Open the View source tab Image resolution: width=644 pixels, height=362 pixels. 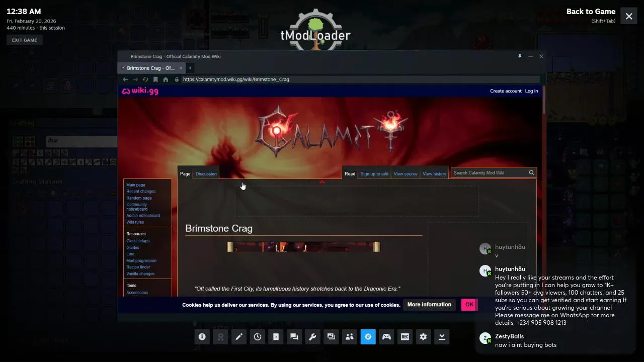pyautogui.click(x=406, y=174)
